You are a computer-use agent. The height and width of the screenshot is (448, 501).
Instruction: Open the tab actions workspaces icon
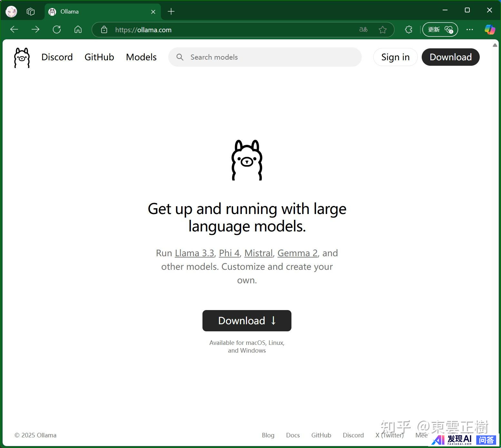pos(31,12)
